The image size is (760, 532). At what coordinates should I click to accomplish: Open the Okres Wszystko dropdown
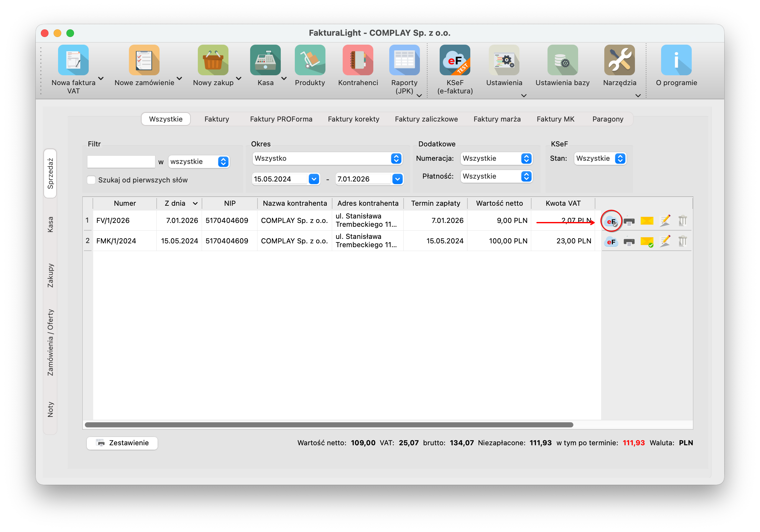[327, 159]
